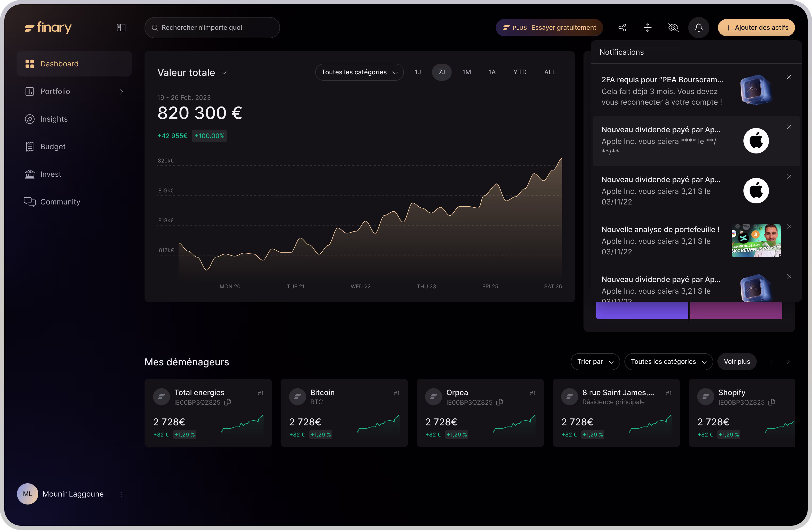Toggle the sidebar collapse icon
The image size is (812, 530).
(x=121, y=28)
